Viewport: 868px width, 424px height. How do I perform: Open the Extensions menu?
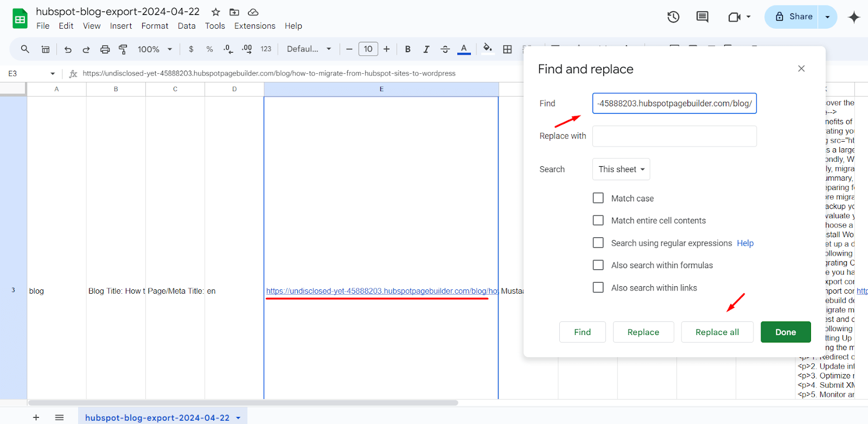254,26
